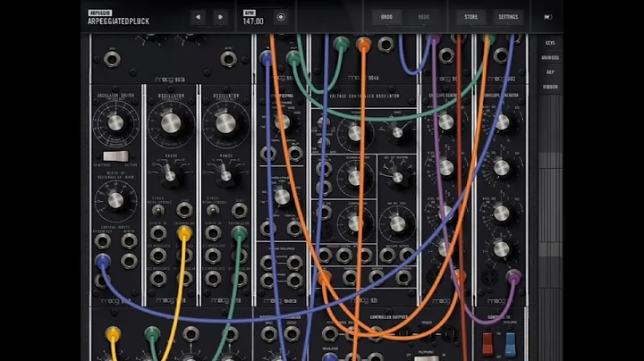Screen dimensions: 644x361
Task: Adjust the Oscillator Driver frequency knob
Action: click(x=115, y=122)
